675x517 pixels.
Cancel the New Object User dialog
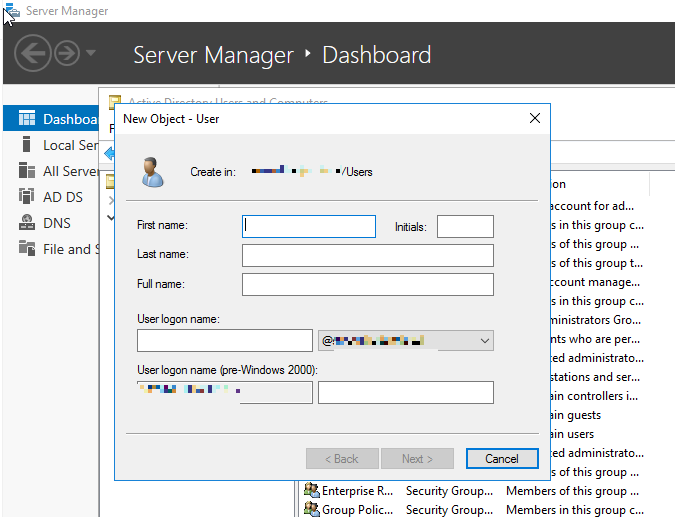tap(502, 459)
